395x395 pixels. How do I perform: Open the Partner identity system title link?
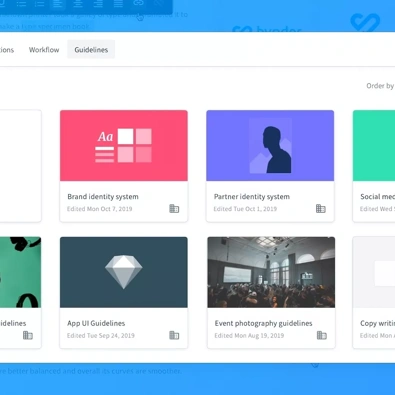pos(252,197)
